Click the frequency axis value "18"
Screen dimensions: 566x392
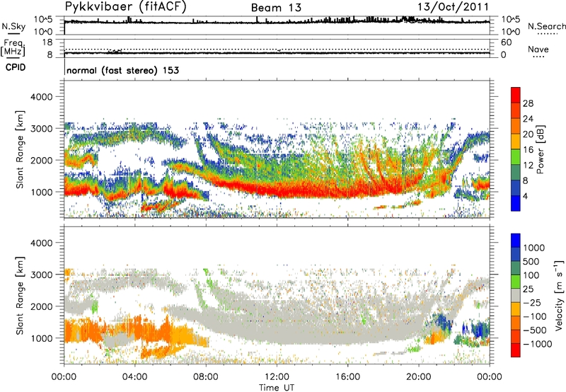pos(47,42)
